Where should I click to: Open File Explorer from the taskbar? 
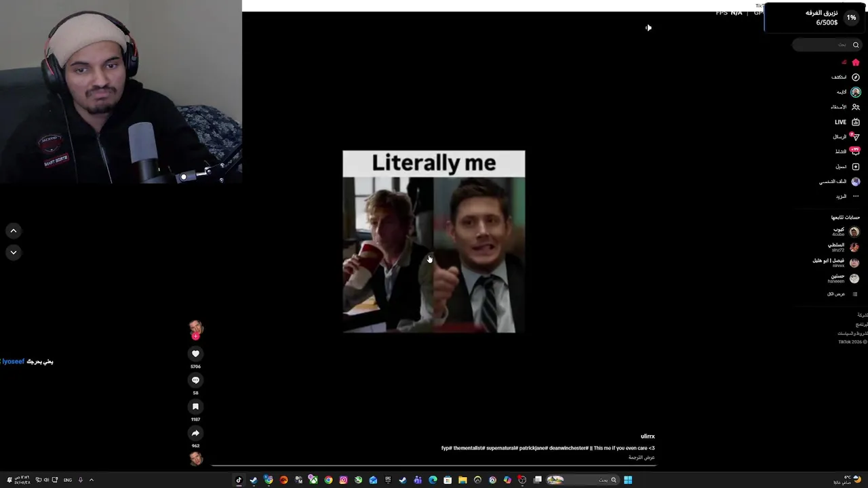[462, 480]
